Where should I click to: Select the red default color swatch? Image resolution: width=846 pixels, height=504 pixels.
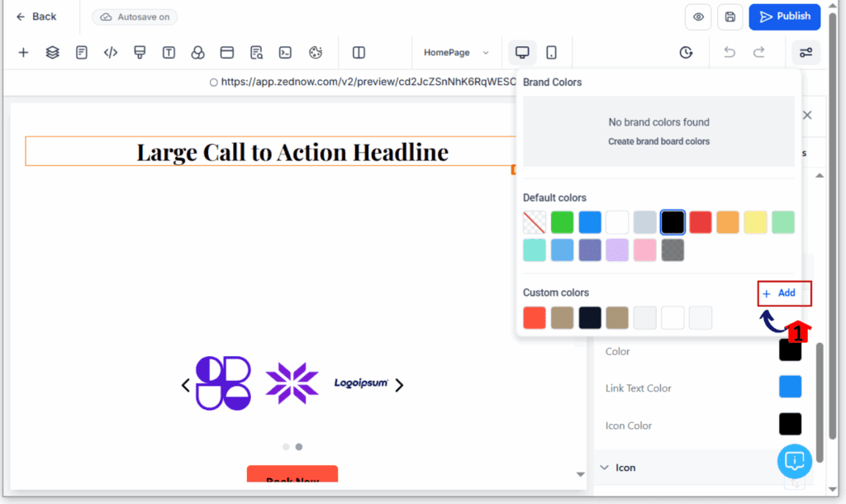click(x=701, y=222)
